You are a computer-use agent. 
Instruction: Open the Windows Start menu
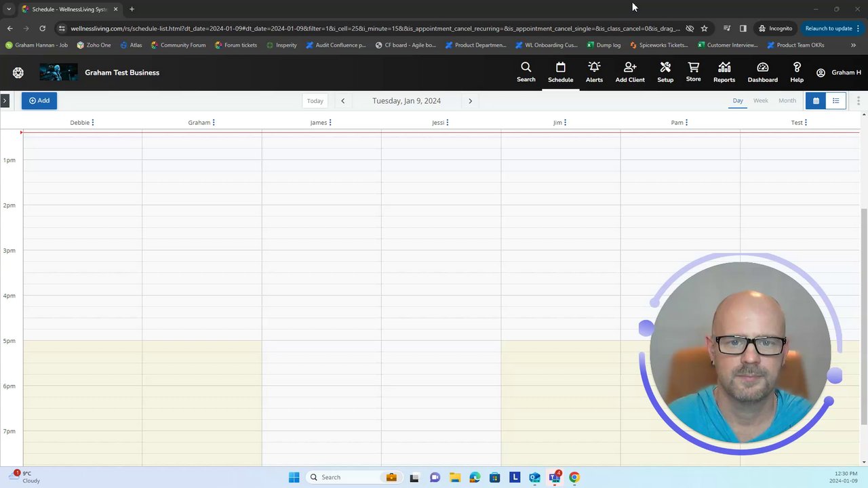[294, 477]
